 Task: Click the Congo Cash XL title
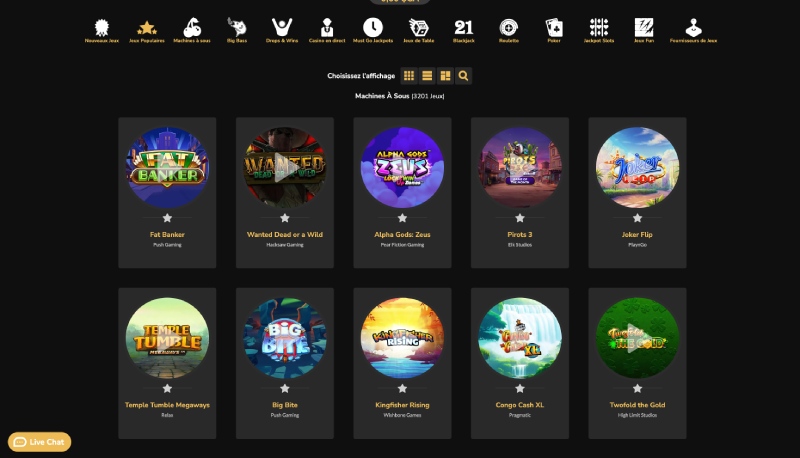(520, 405)
